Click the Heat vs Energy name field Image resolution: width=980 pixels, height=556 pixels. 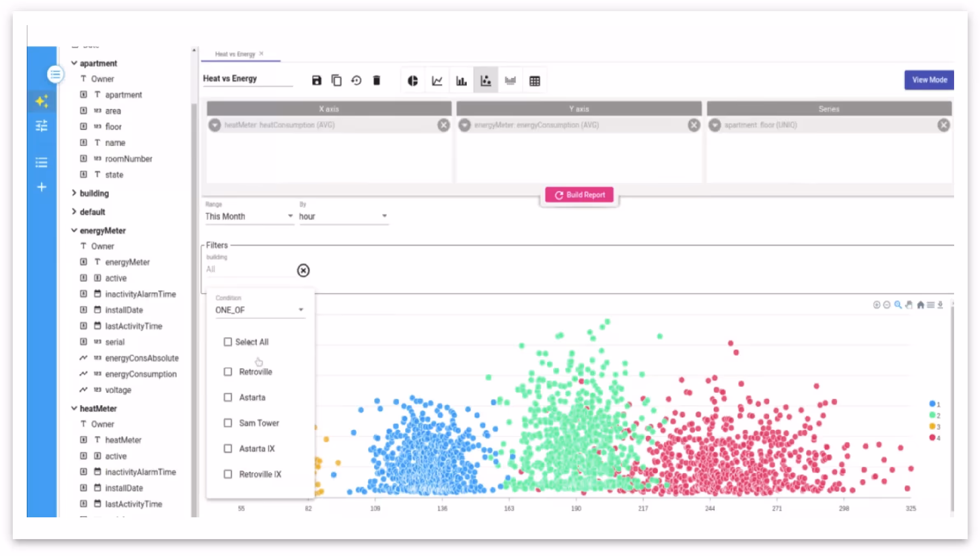pos(247,79)
